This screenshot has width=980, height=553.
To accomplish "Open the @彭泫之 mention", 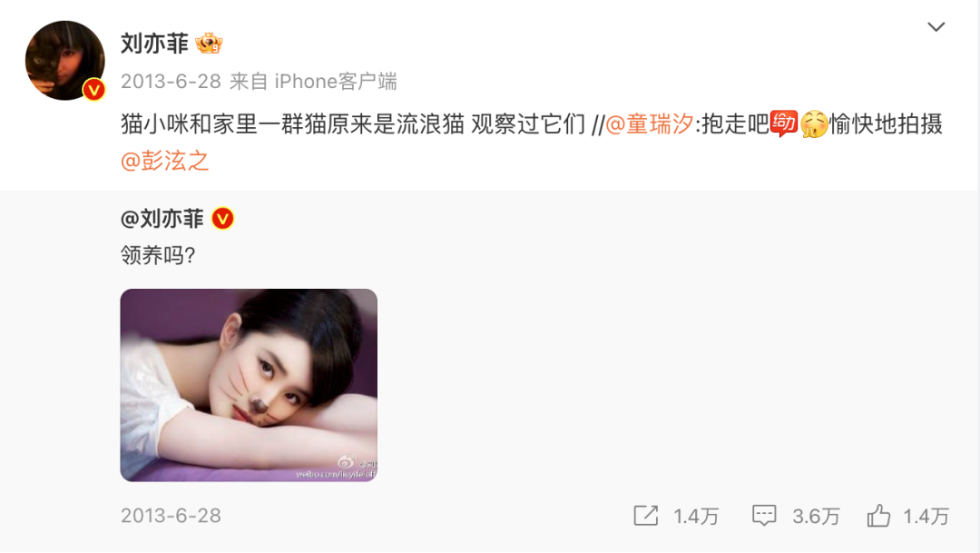I will click(x=164, y=161).
